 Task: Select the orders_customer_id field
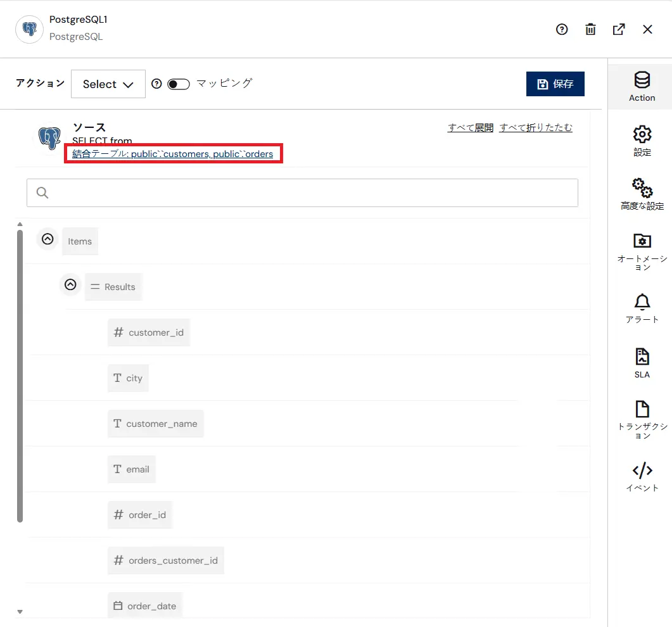point(166,560)
